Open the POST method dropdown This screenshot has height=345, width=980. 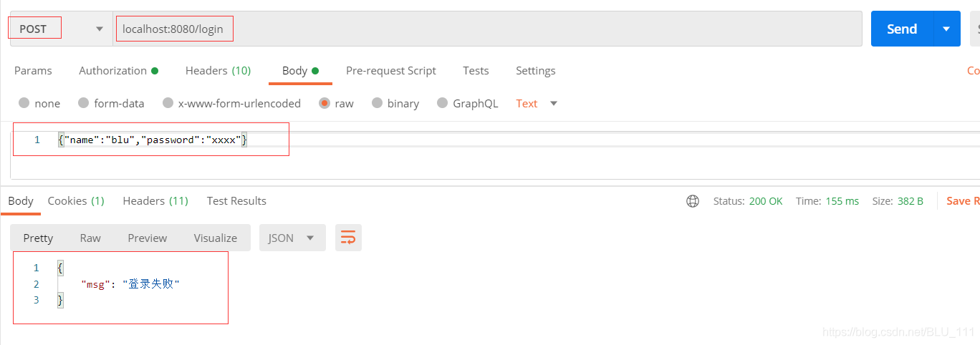[61, 29]
